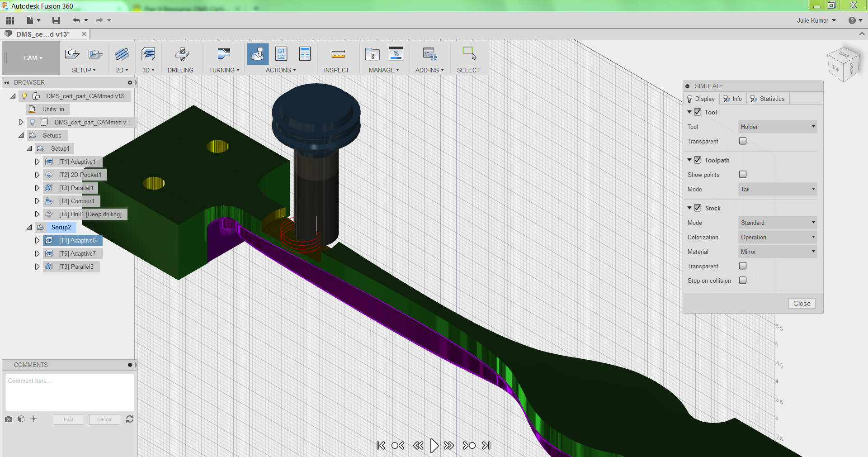
Task: Click the Cancel comment button
Action: pyautogui.click(x=104, y=419)
